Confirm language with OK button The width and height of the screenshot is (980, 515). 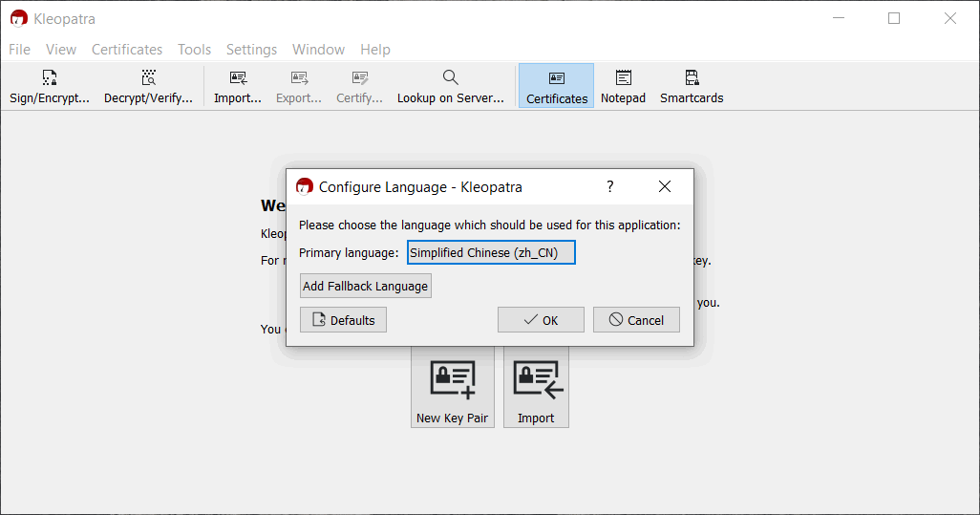click(x=541, y=320)
